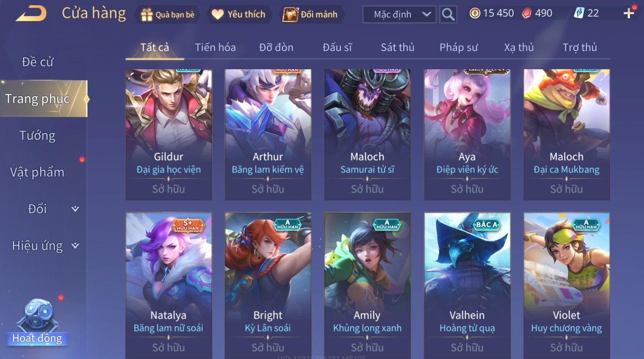Open Đổi mảnh chest icon

(290, 15)
